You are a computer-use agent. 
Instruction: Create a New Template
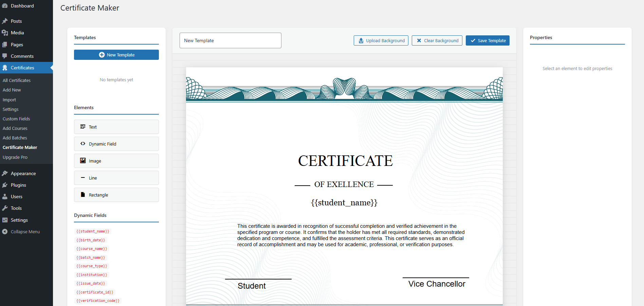click(x=116, y=55)
